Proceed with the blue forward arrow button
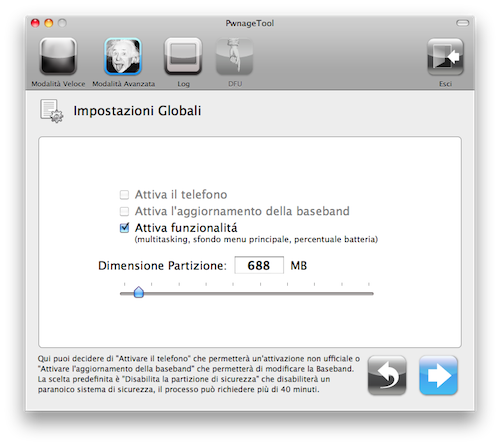The image size is (500, 446). click(438, 375)
